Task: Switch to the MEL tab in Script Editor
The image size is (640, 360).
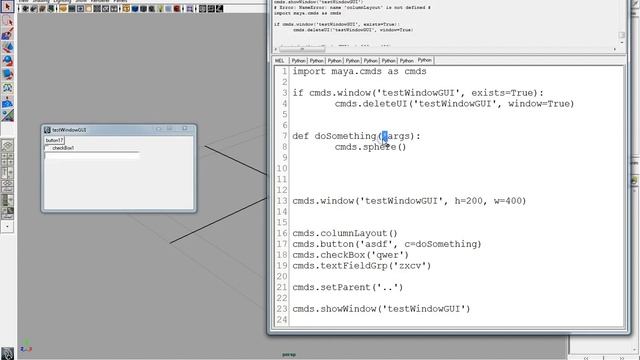Action: [280, 60]
